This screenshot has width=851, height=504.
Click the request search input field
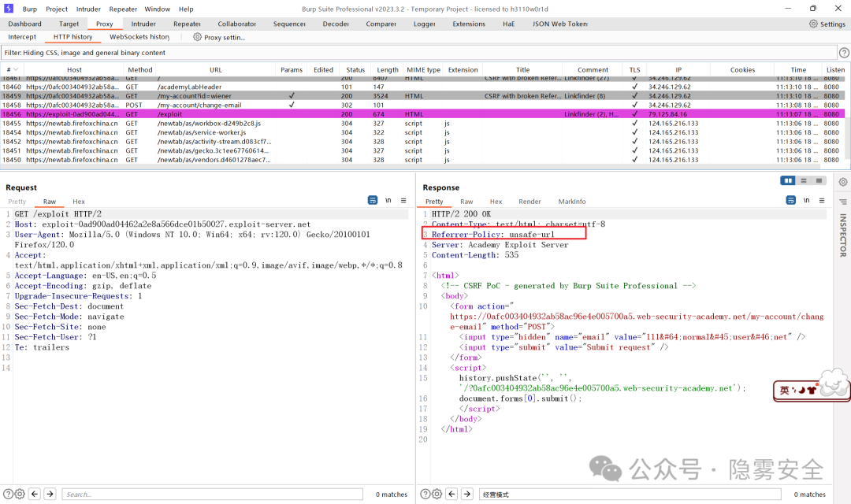point(212,495)
